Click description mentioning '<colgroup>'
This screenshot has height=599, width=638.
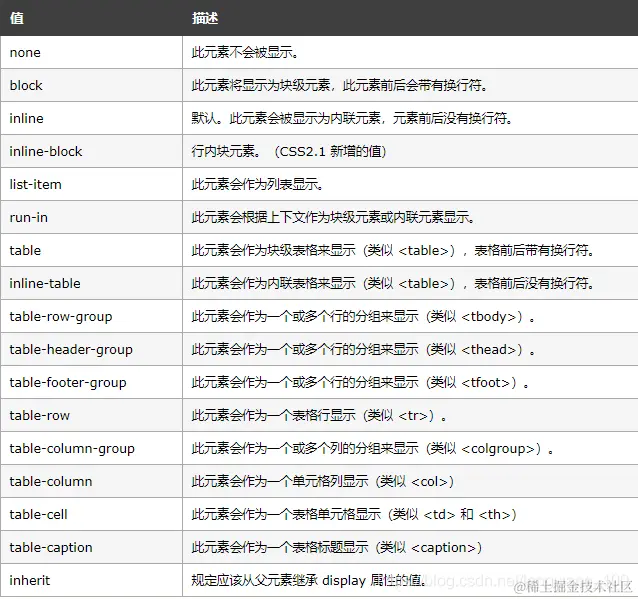(373, 448)
